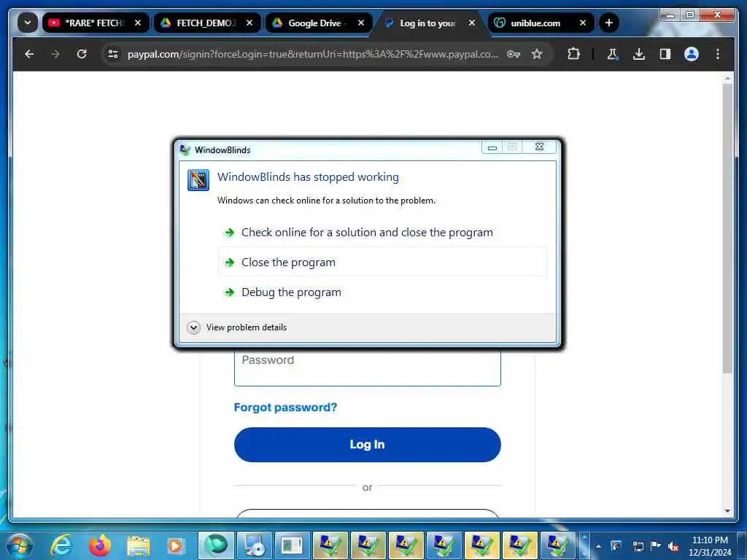Open Chrome's tab search dropdown arrow
Viewport: 747px width, 560px height.
click(x=27, y=23)
